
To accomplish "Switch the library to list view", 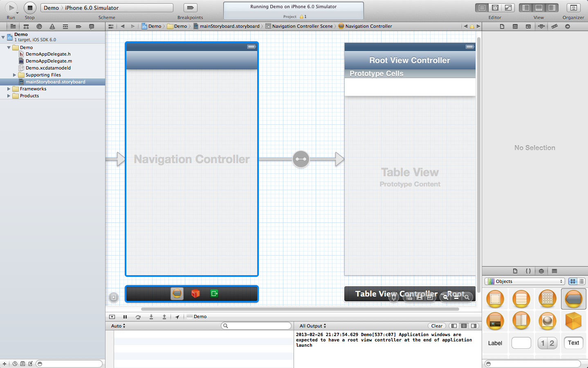I will click(x=581, y=281).
